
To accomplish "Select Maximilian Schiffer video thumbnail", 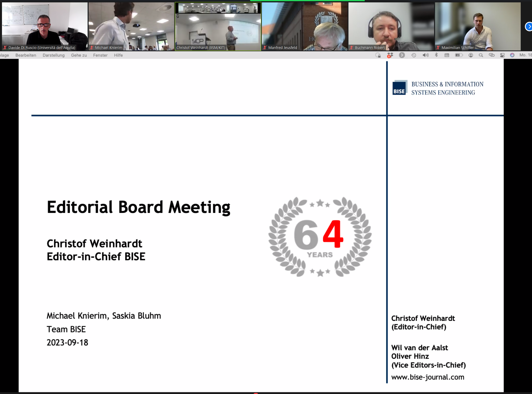I will (x=478, y=26).
